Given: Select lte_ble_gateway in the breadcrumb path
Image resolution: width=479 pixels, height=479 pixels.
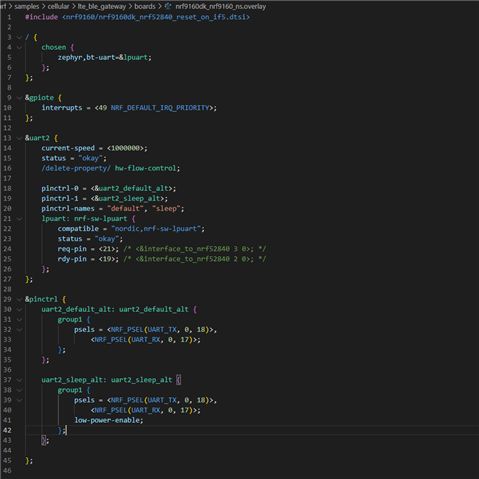Looking at the screenshot, I should (102, 6).
